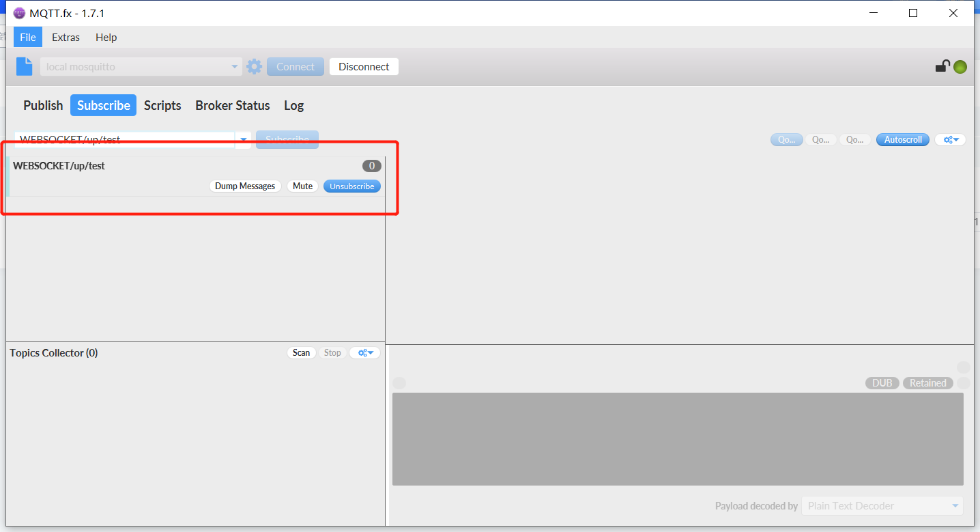Open the local mosquitto profile dropdown
Image resolution: width=980 pixels, height=532 pixels.
[141, 66]
